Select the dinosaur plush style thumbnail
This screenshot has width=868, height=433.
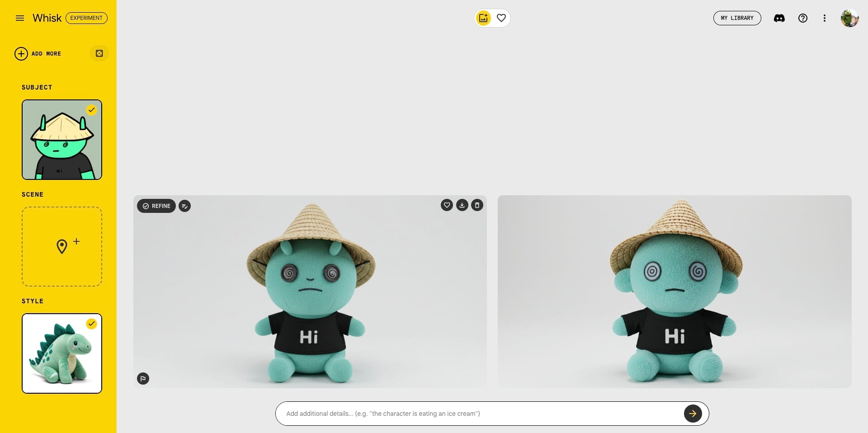(62, 353)
